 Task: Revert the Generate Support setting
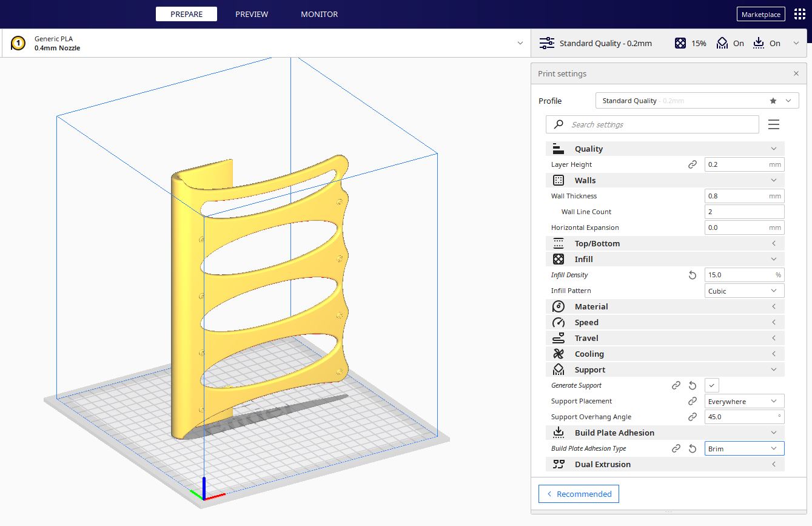pos(693,385)
